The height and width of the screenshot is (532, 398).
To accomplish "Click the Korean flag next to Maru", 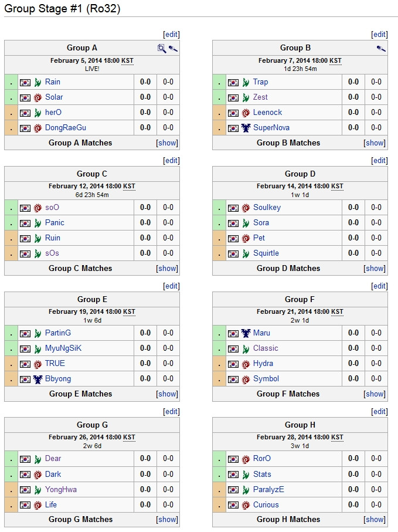I will [x=233, y=333].
